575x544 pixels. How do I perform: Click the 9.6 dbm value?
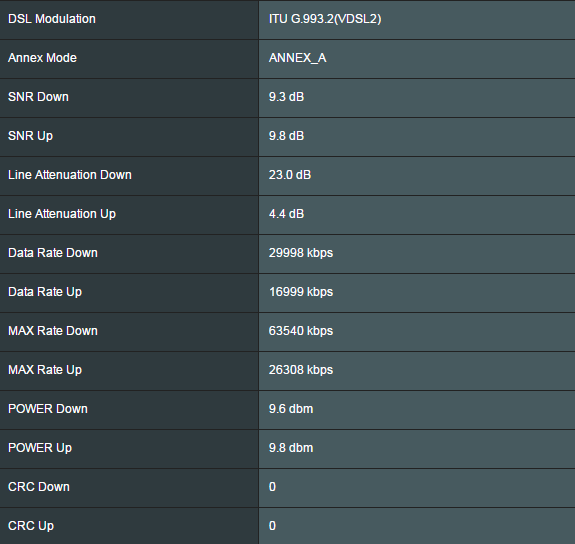(x=291, y=409)
